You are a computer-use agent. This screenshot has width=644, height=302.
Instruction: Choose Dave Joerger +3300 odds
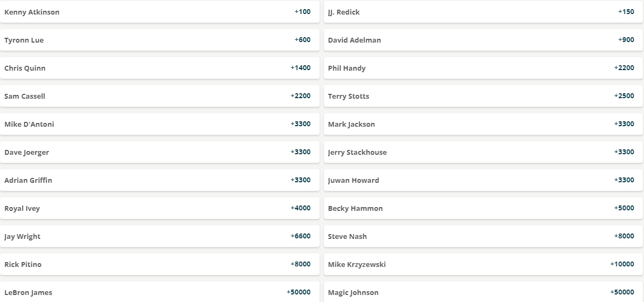coord(160,152)
